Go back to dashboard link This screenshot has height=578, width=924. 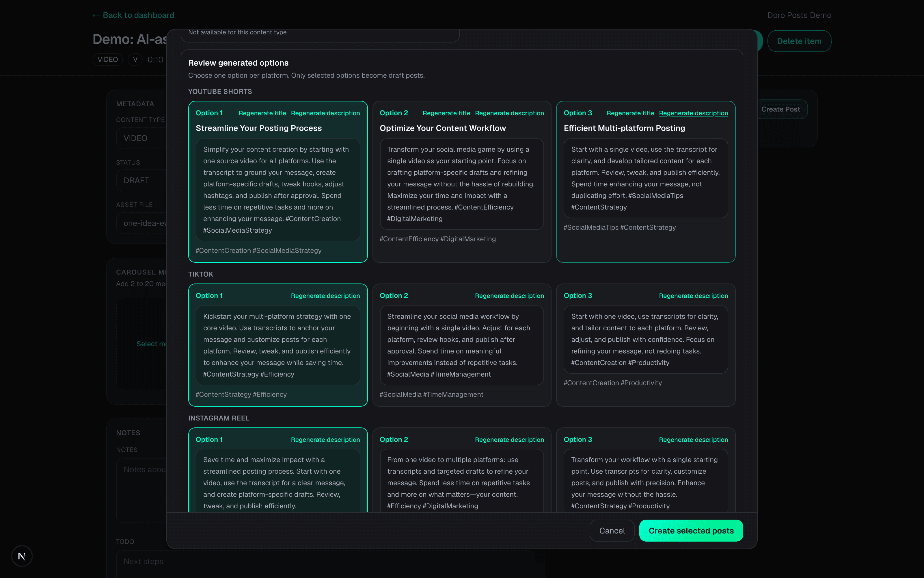tap(133, 15)
